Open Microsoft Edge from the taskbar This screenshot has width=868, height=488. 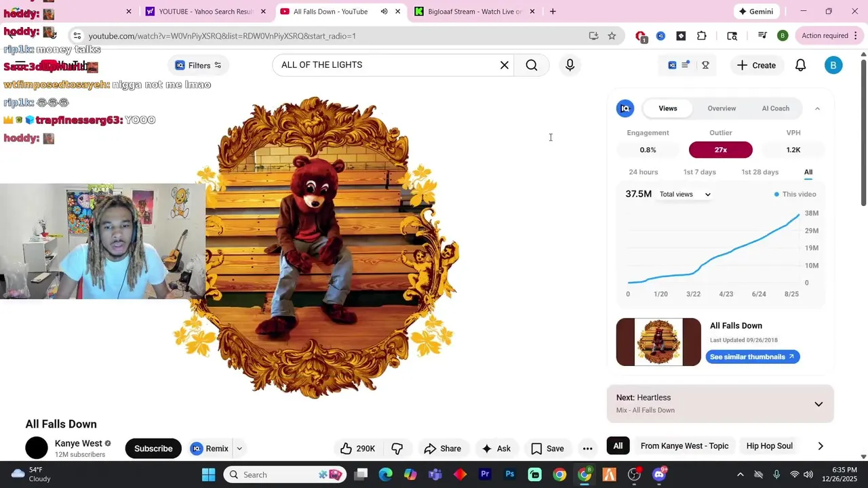pos(385,474)
